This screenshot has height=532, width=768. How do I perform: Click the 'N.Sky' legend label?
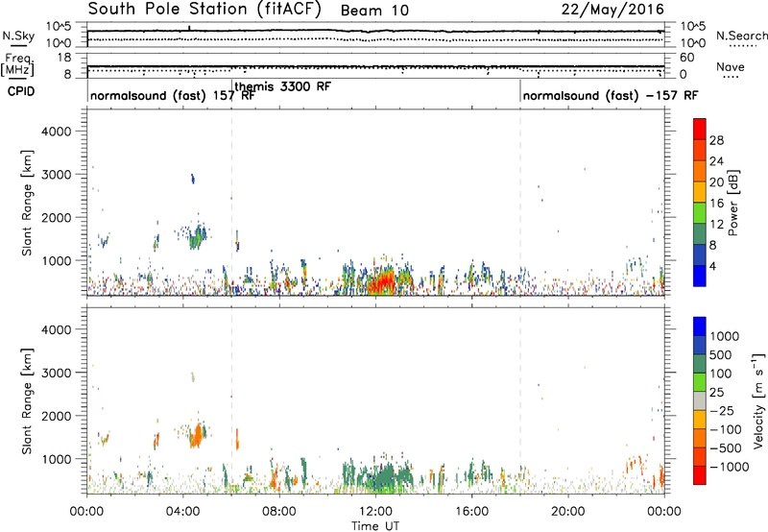[18, 36]
